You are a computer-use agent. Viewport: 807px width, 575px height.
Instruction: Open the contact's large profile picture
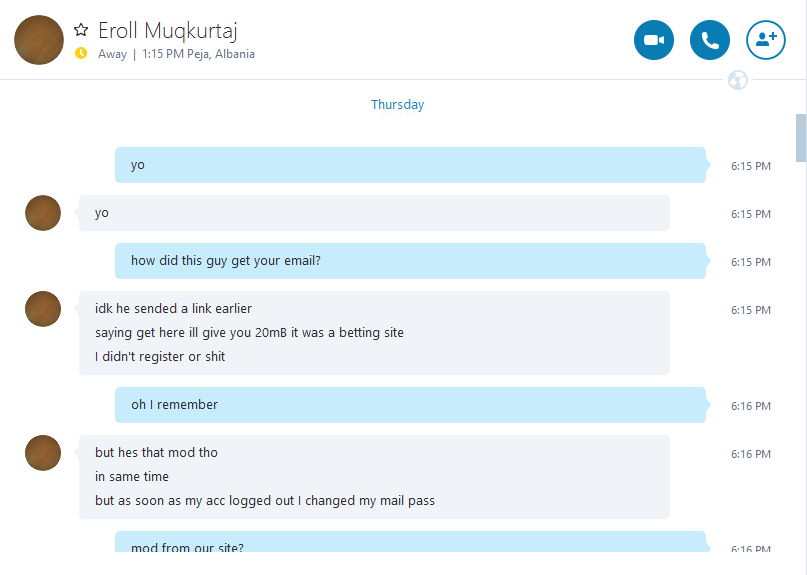(x=39, y=40)
